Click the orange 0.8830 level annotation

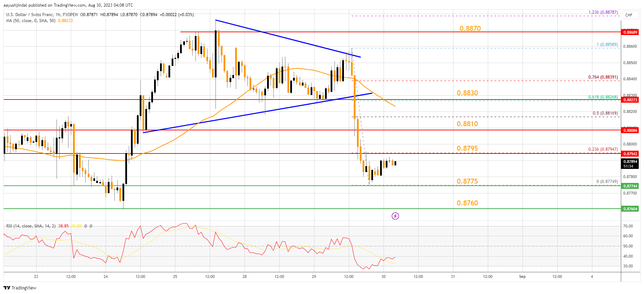[x=467, y=93]
